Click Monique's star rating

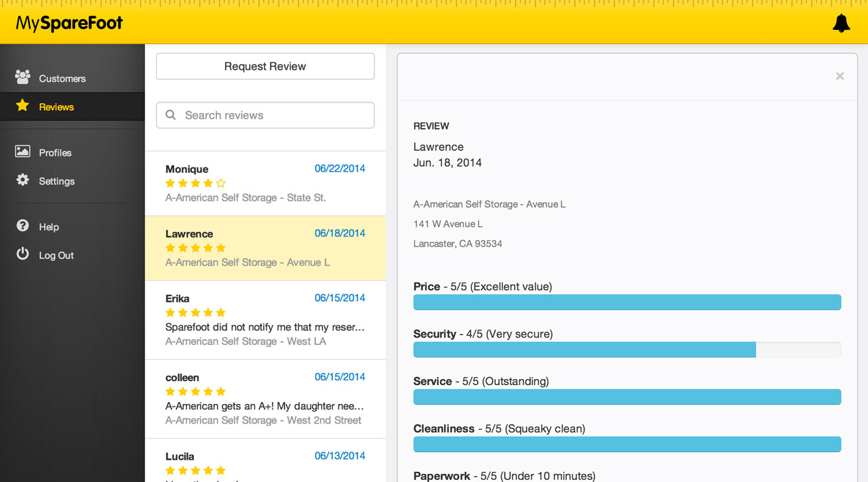click(x=195, y=183)
